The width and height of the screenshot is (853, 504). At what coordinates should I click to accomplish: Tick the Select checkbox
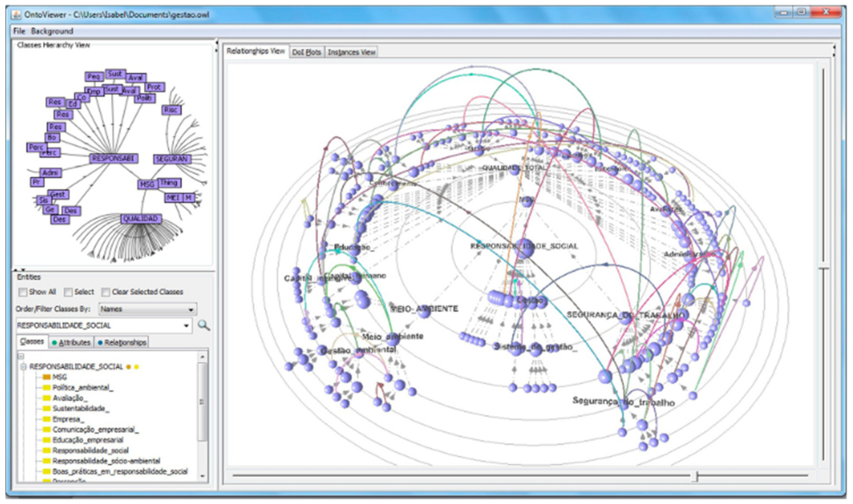coord(68,292)
